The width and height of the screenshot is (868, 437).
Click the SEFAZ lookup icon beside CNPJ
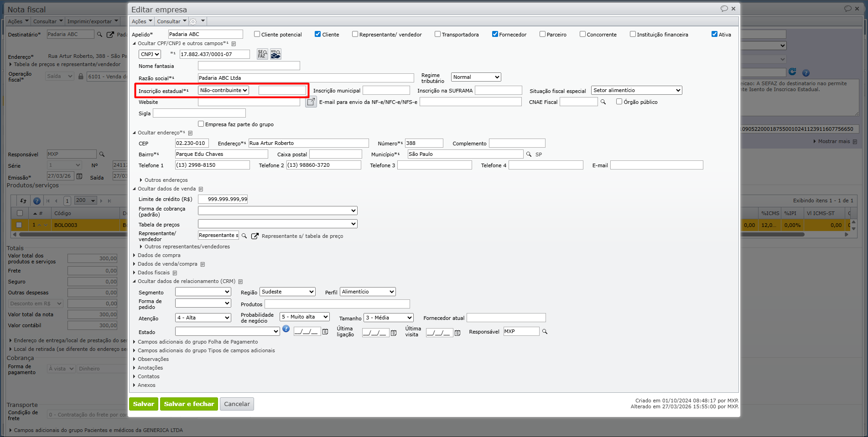[x=262, y=54]
